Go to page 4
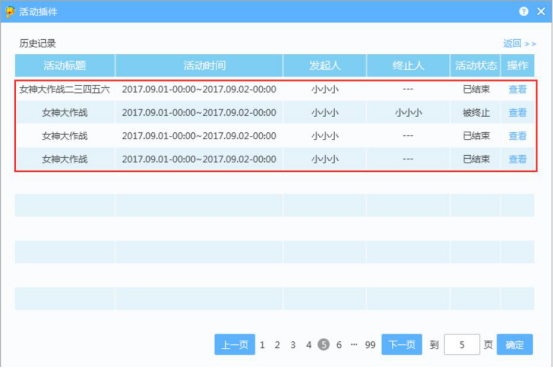Image resolution: width=553 pixels, height=368 pixels. 309,345
